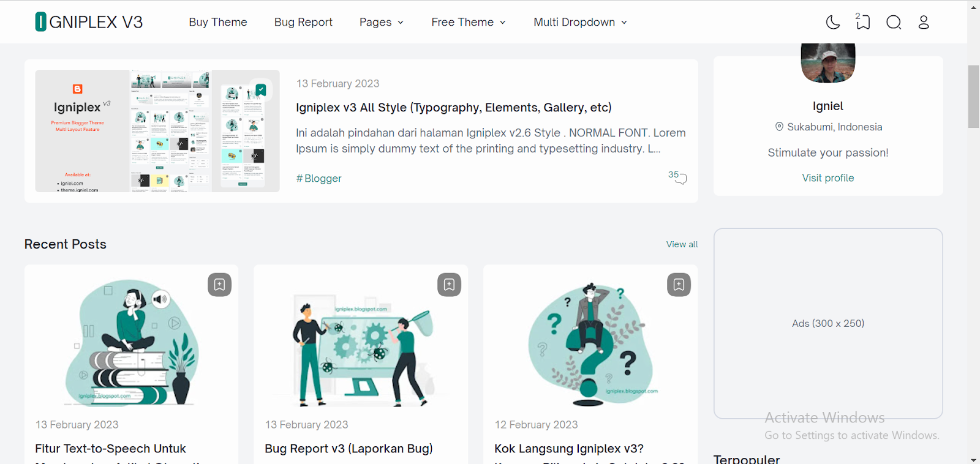Open the user profile icon in header
980x464 pixels.
[x=924, y=23]
